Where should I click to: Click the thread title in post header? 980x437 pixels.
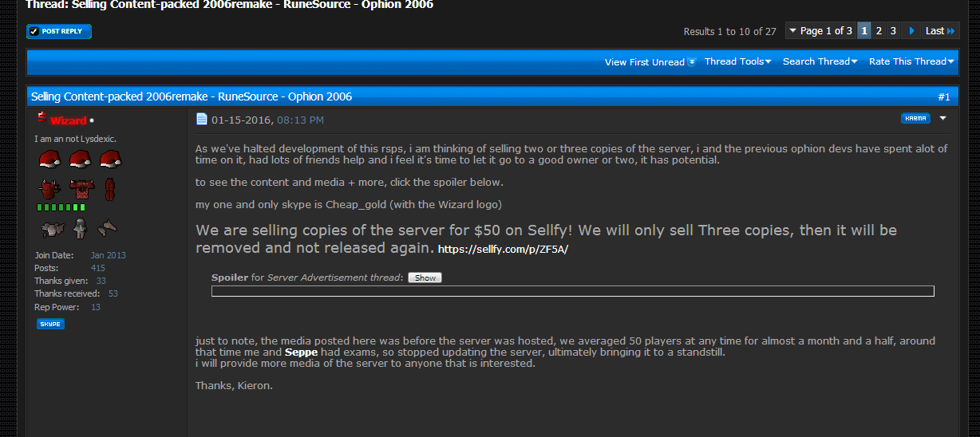(x=192, y=96)
